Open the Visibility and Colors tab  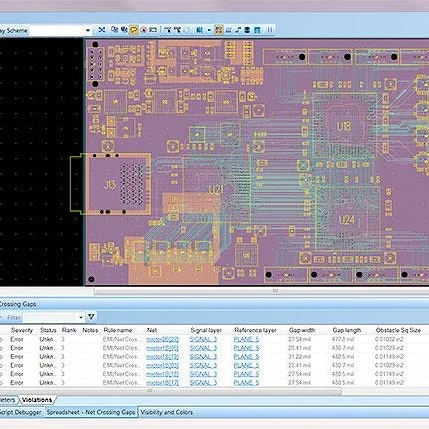[x=166, y=412]
